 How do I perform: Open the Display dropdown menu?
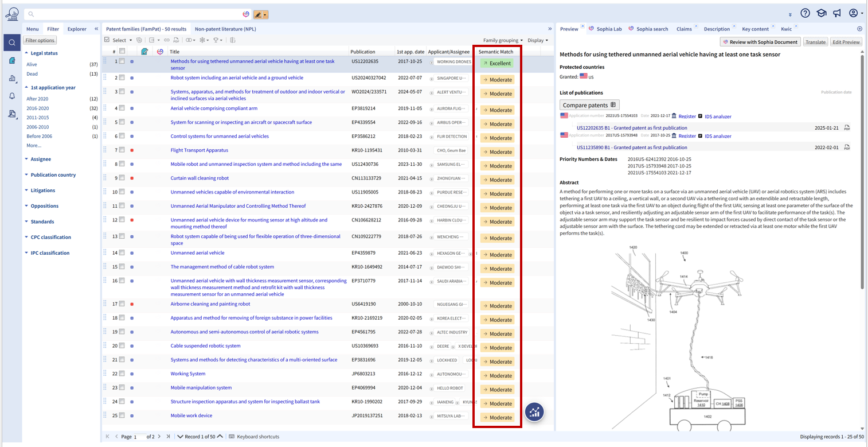[537, 40]
